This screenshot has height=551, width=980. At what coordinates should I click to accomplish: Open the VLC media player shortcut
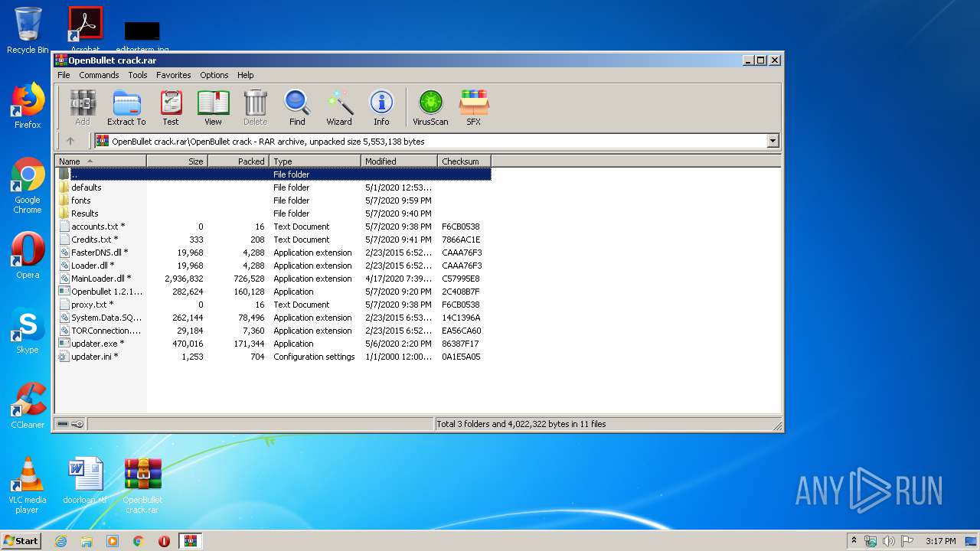point(28,485)
